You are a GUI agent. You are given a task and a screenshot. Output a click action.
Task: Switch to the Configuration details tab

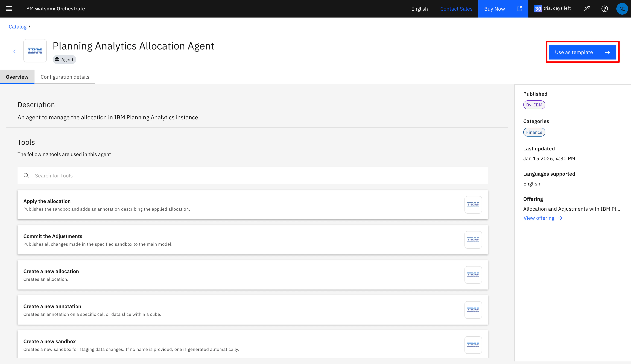click(65, 77)
